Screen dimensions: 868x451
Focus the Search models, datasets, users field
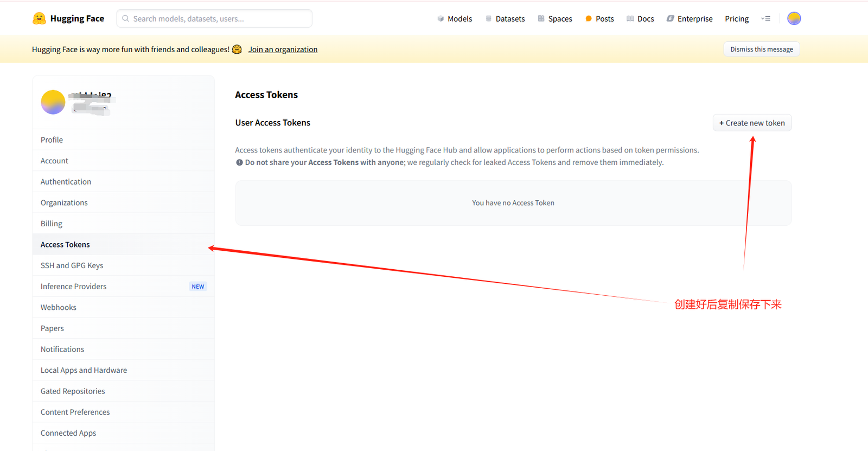tap(214, 18)
